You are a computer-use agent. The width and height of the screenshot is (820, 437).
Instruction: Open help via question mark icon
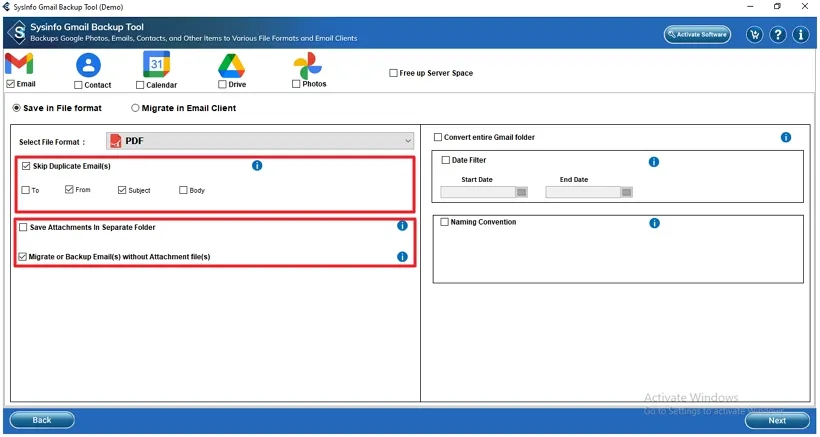pyautogui.click(x=778, y=35)
